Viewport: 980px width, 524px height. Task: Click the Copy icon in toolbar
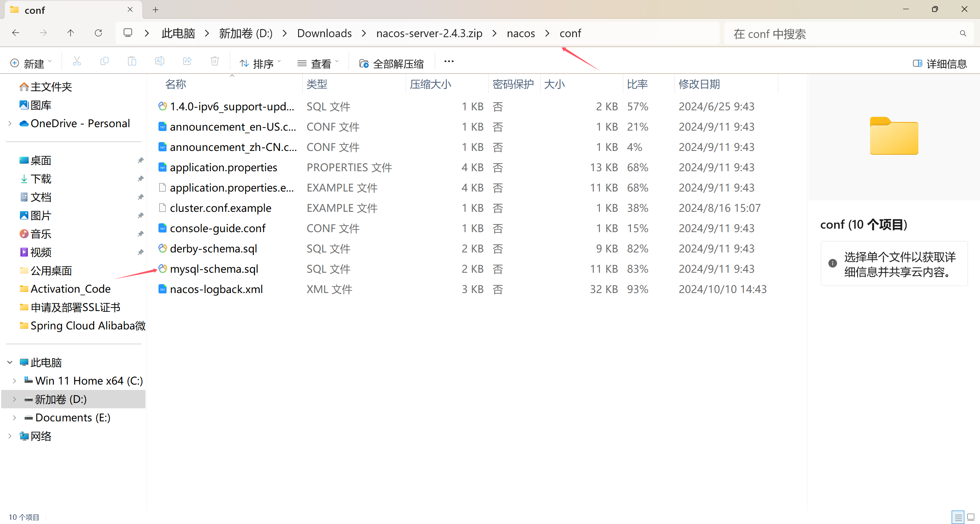pyautogui.click(x=104, y=62)
